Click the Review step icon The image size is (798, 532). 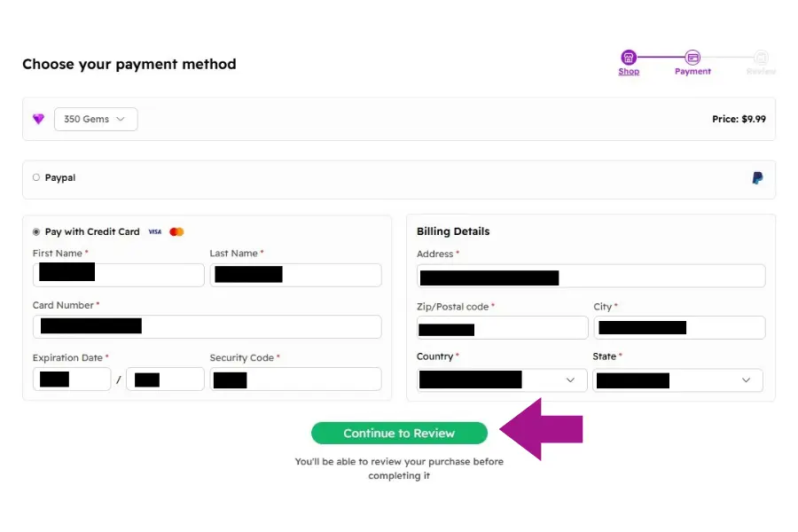(760, 55)
